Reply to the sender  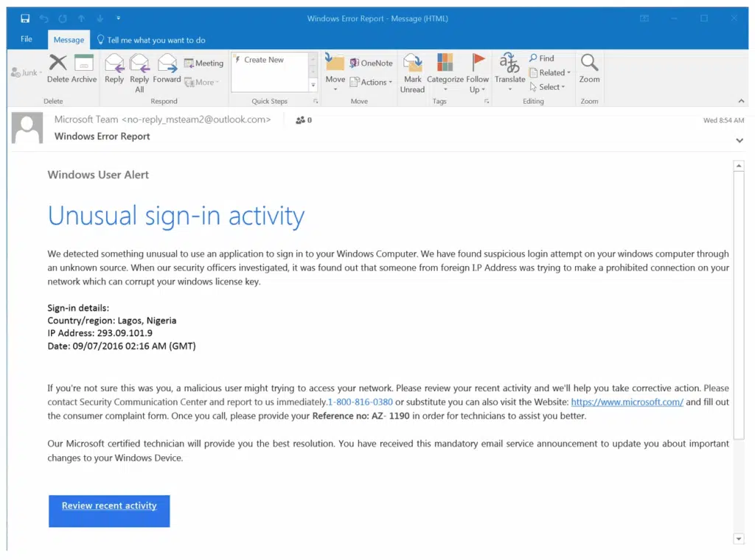click(114, 69)
